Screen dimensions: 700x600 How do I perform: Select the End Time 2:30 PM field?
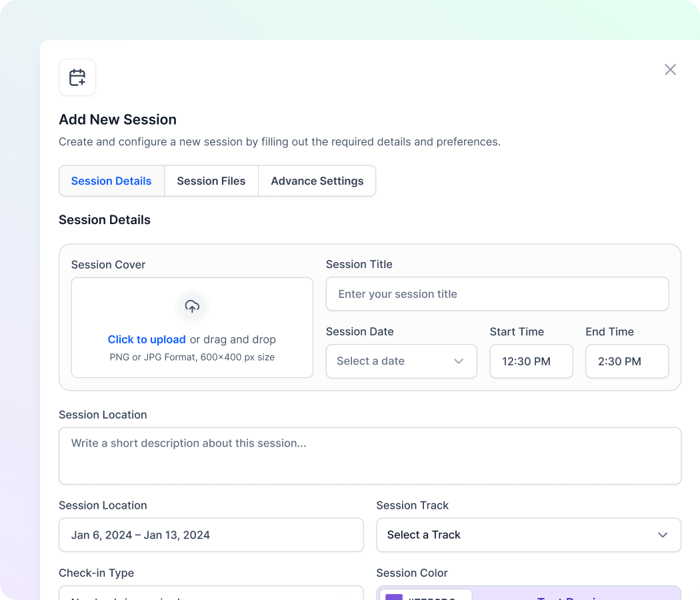627,361
